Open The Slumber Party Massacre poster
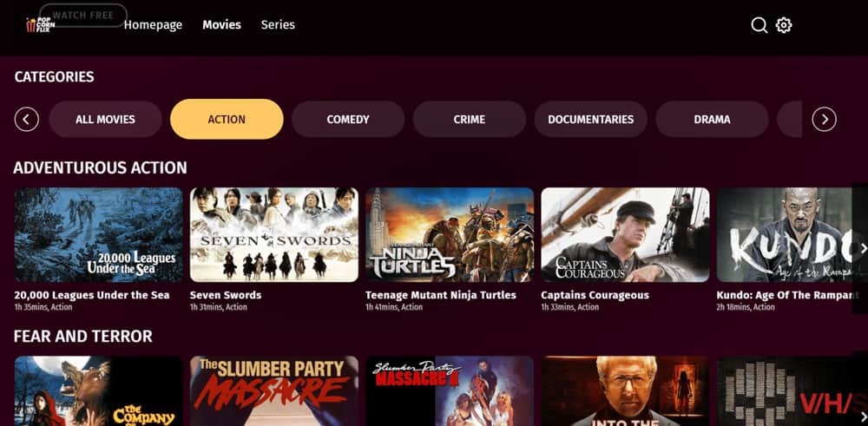This screenshot has width=868, height=426. 274,390
